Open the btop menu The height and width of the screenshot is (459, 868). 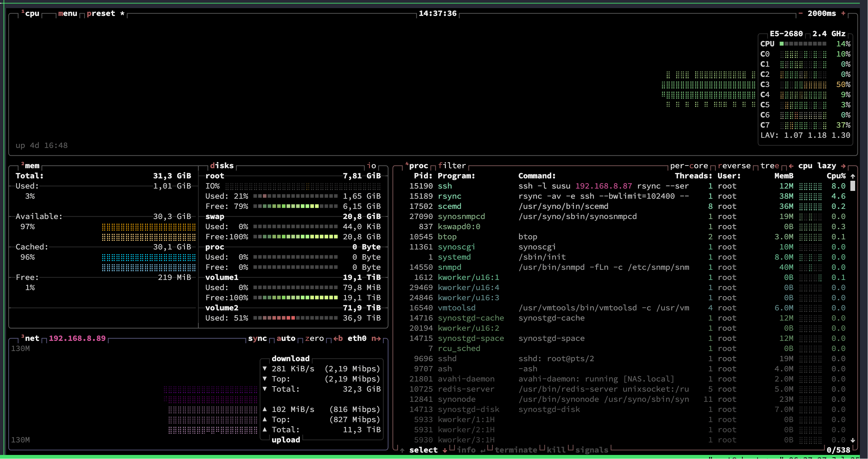(x=68, y=14)
